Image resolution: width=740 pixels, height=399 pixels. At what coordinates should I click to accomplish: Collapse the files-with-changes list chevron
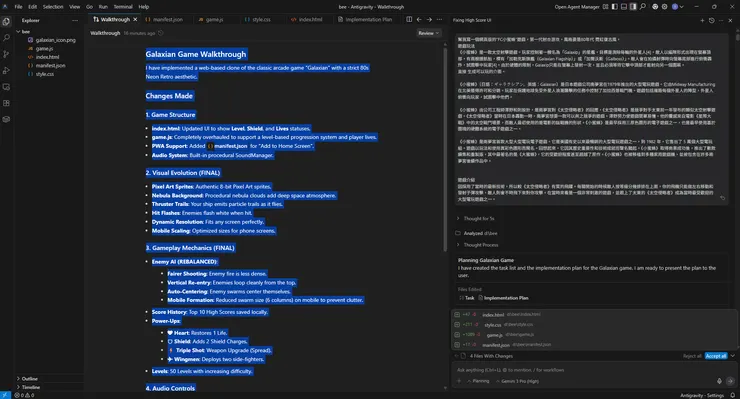pos(732,356)
